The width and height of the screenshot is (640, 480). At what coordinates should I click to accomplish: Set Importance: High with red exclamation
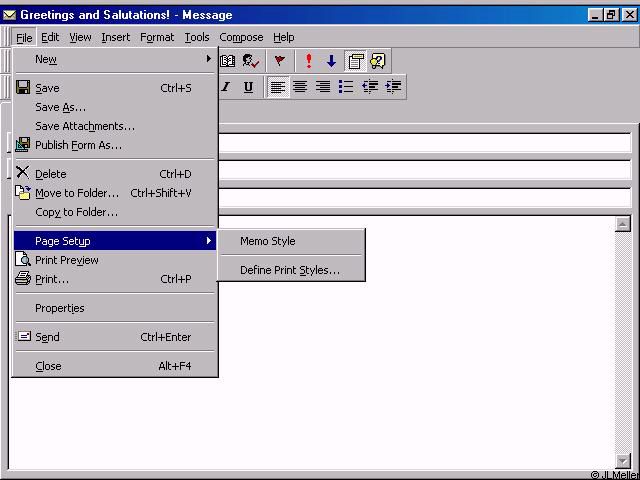point(309,61)
